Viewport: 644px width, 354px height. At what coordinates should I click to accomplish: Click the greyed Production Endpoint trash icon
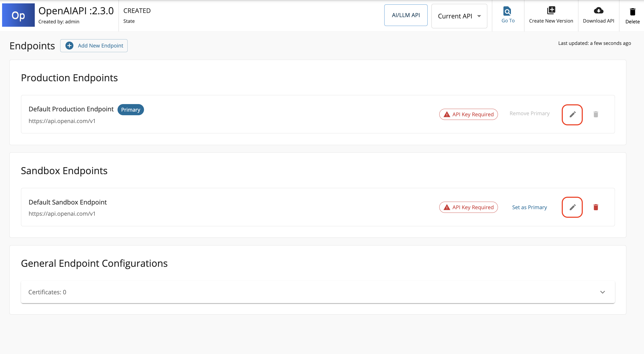596,114
